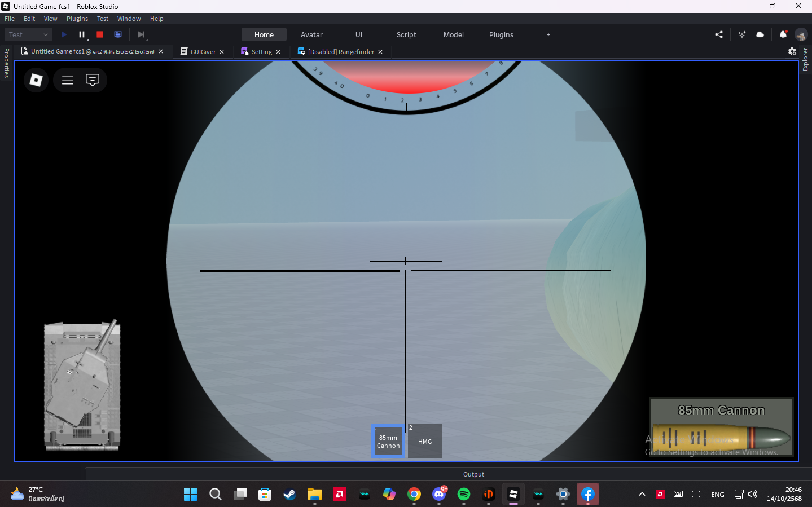This screenshot has height=507, width=812.
Task: Open the View menu
Action: 51,19
